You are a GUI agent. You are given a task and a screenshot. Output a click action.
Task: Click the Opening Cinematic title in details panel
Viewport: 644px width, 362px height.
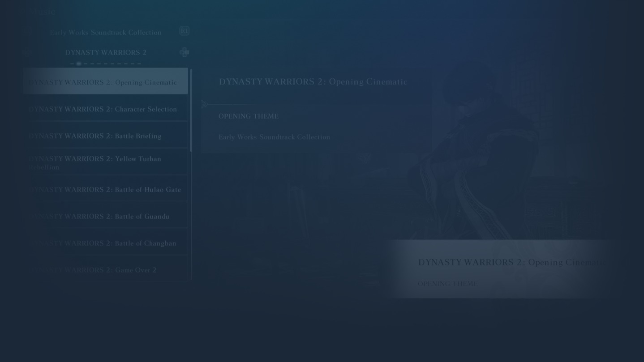(x=313, y=81)
